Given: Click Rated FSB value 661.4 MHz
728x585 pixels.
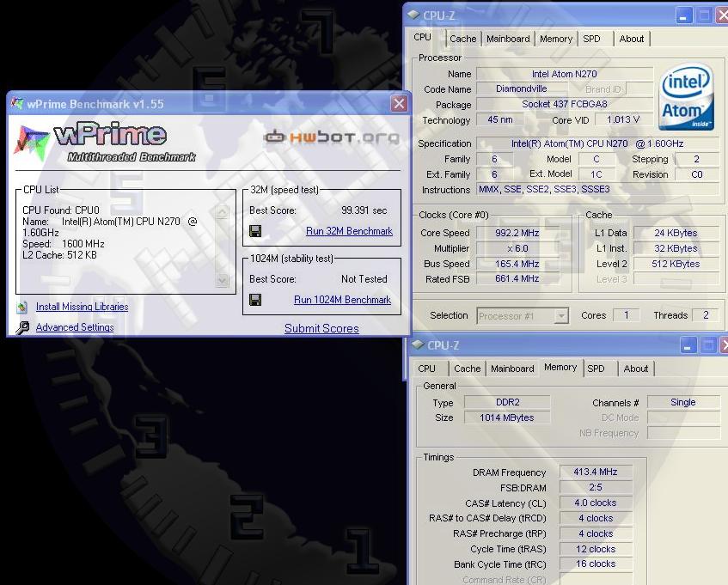Looking at the screenshot, I should tap(517, 279).
